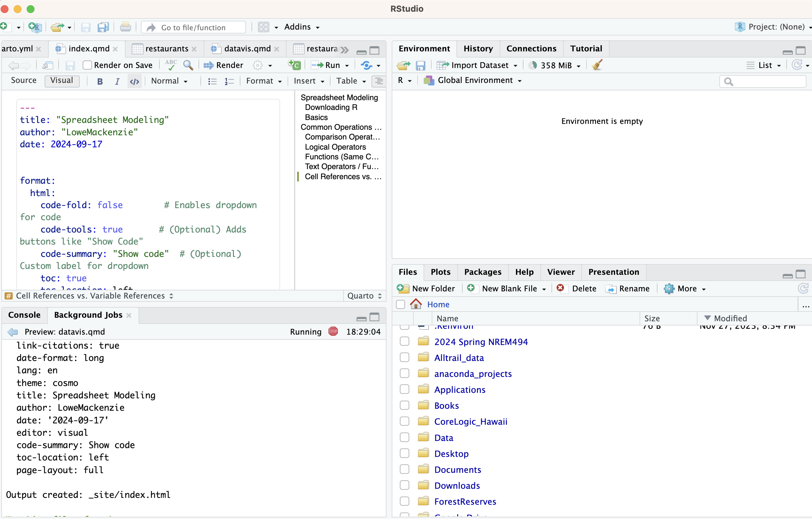Open the Normal paragraph style dropdown
This screenshot has height=519, width=812.
[x=169, y=81]
